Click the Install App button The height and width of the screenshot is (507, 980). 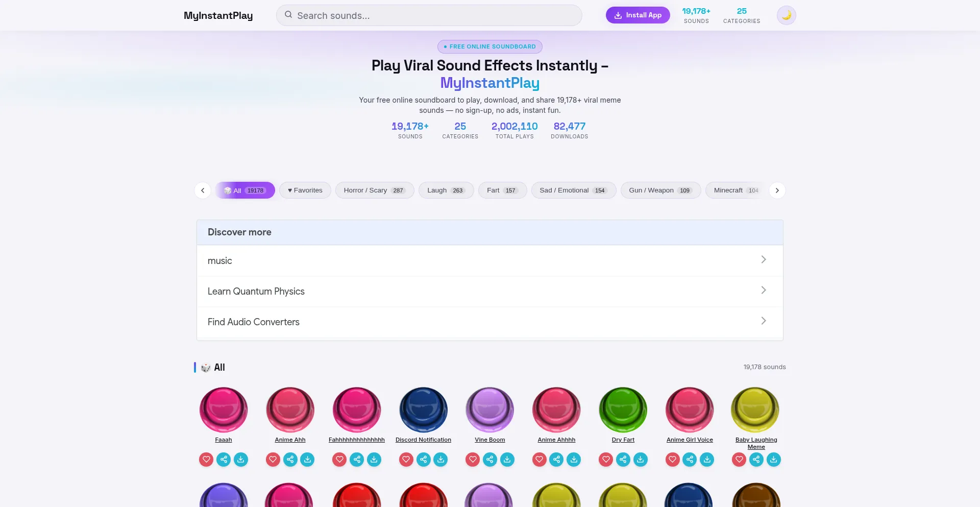(x=638, y=15)
